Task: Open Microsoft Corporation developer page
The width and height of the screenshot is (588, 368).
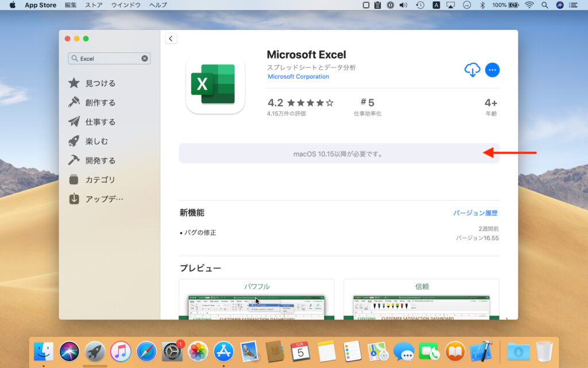Action: coord(298,76)
